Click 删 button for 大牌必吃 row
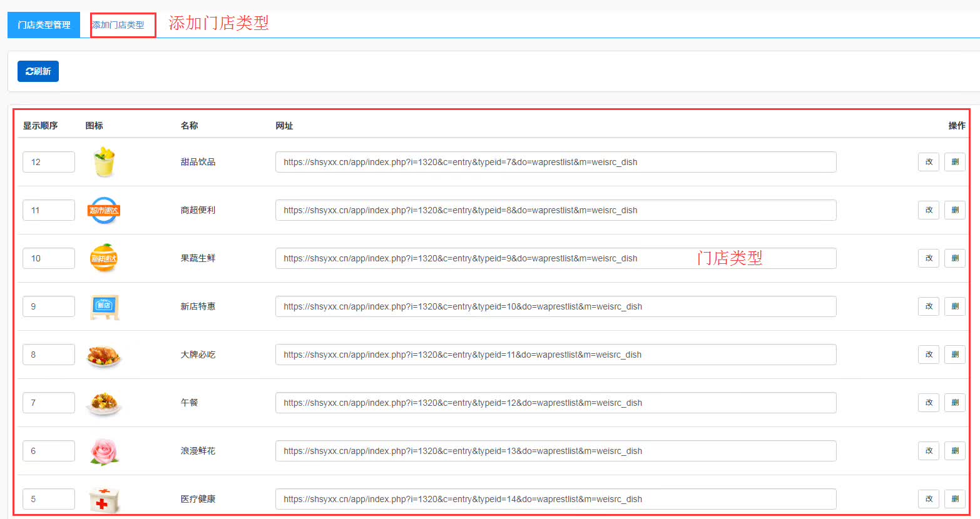 (955, 355)
